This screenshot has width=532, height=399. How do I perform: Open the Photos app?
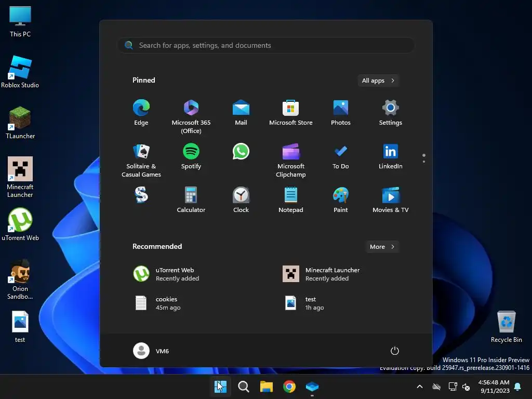pos(341,113)
